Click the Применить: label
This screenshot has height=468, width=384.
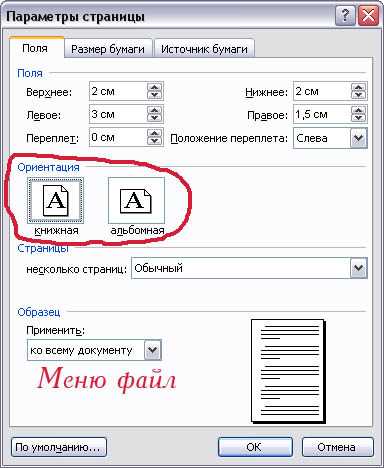55,330
